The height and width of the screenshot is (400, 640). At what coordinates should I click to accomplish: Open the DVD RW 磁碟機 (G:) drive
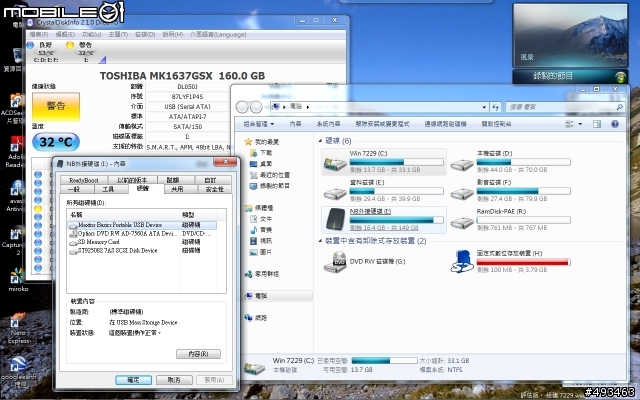tap(364, 262)
